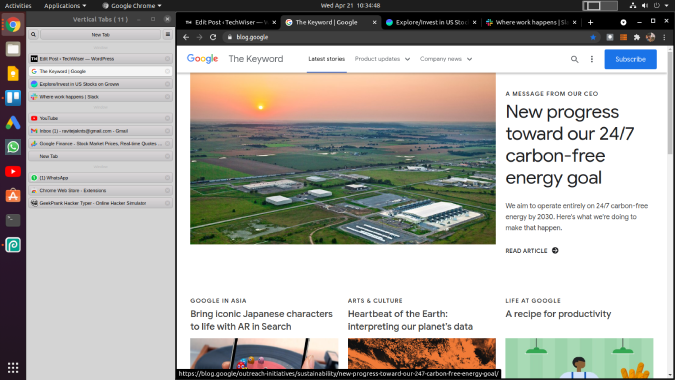The width and height of the screenshot is (675, 380).
Task: Open blog more options kebab menu
Action: coord(591,59)
